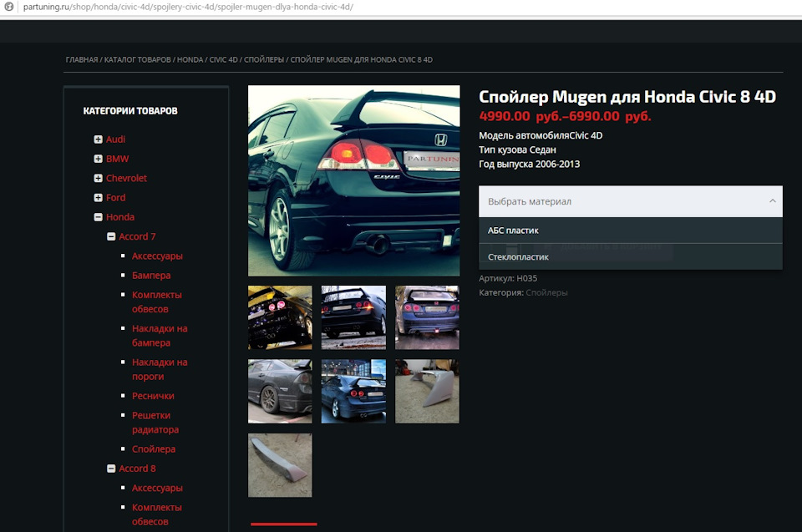Open Комплекты обвесов under Accord 7
The image size is (802, 532).
[x=156, y=301]
